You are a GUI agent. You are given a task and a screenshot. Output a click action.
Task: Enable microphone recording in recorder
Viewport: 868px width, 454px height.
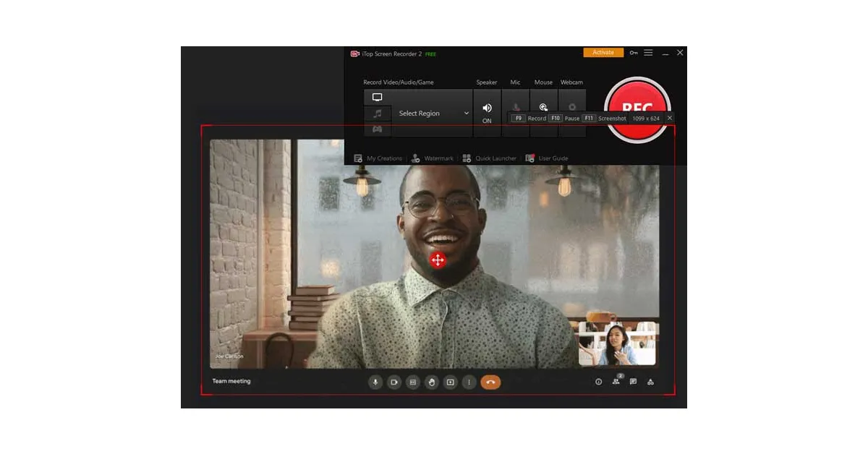point(516,106)
